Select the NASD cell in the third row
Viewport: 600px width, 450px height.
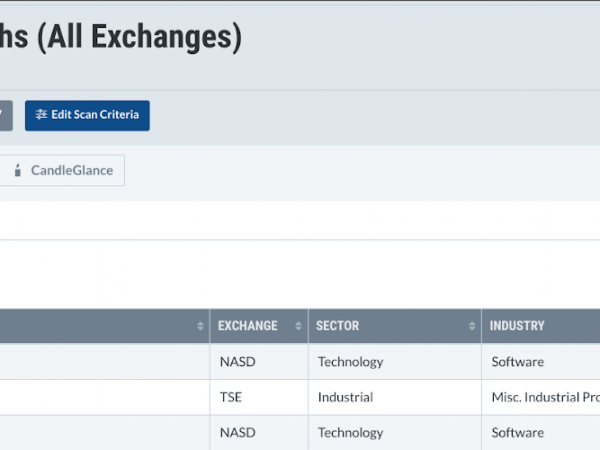pos(259,433)
